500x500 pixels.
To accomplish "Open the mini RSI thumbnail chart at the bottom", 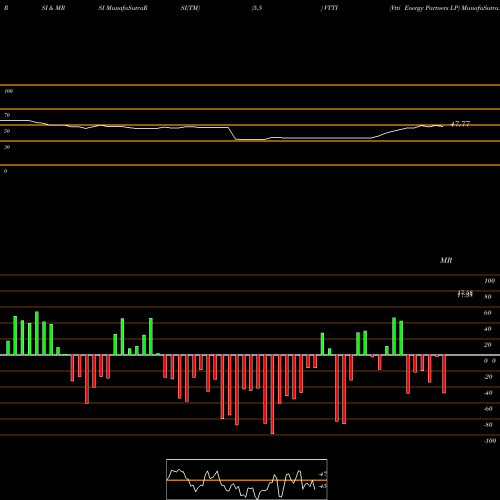I will coord(247,479).
